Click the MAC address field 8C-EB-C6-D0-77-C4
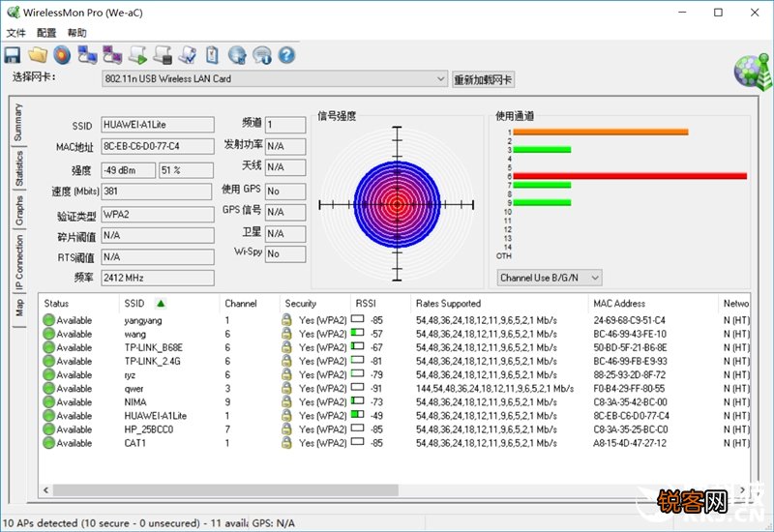The width and height of the screenshot is (774, 532). click(x=158, y=147)
